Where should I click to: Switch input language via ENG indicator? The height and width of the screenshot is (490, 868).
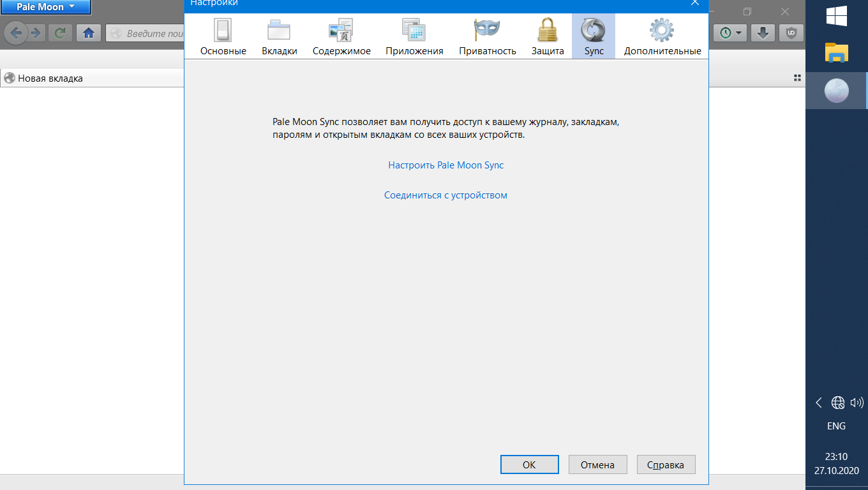tap(836, 426)
